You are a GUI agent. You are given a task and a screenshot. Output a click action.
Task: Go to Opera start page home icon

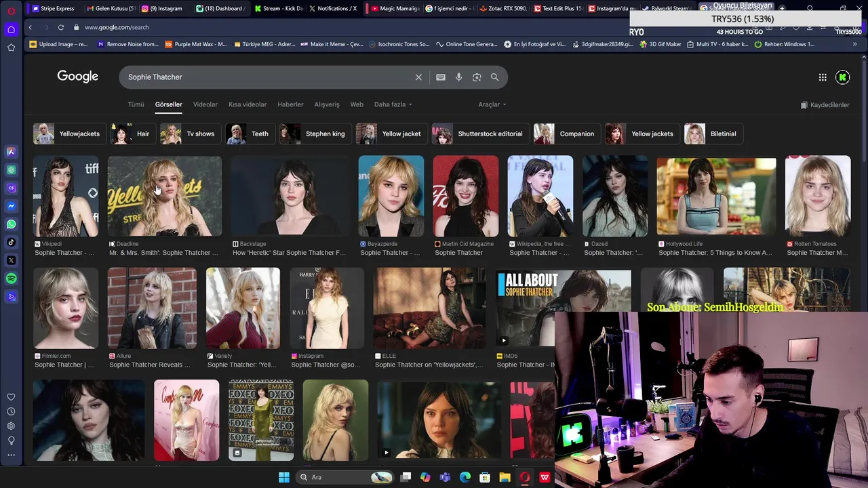11,29
